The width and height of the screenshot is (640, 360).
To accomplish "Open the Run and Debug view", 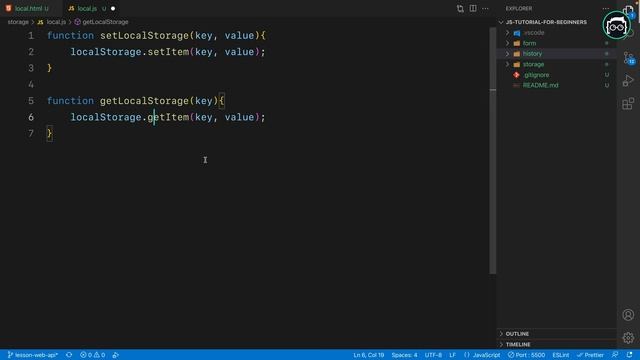I will click(x=628, y=80).
